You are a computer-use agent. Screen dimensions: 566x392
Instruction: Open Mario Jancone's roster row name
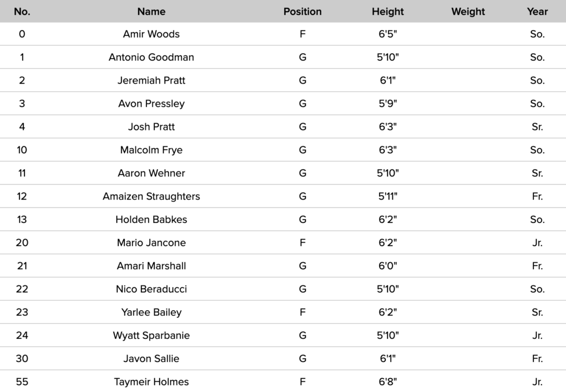tap(151, 243)
